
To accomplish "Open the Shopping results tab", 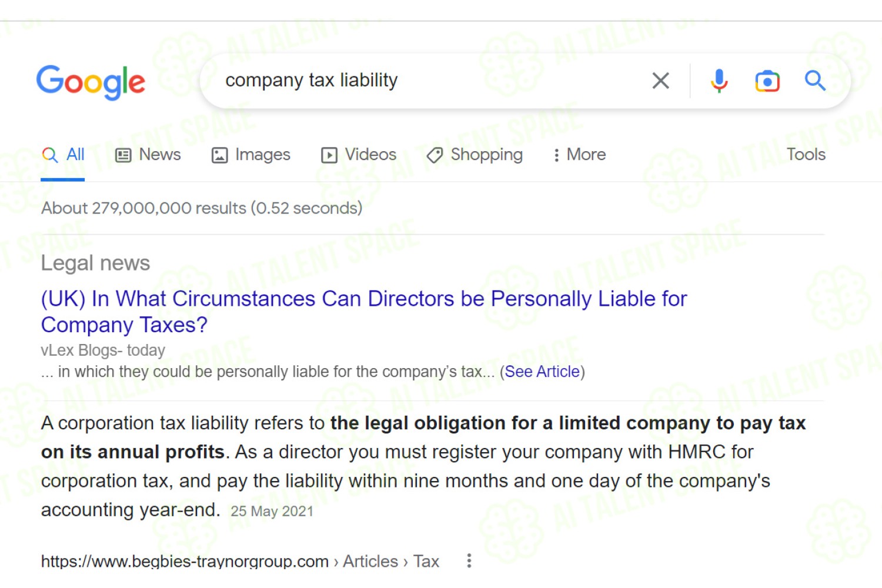I will coord(475,155).
